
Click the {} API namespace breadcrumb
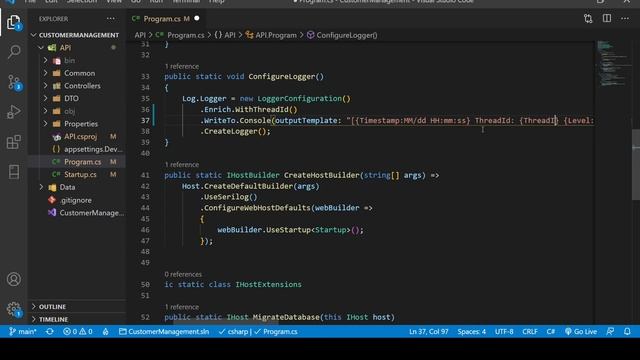tap(225, 35)
